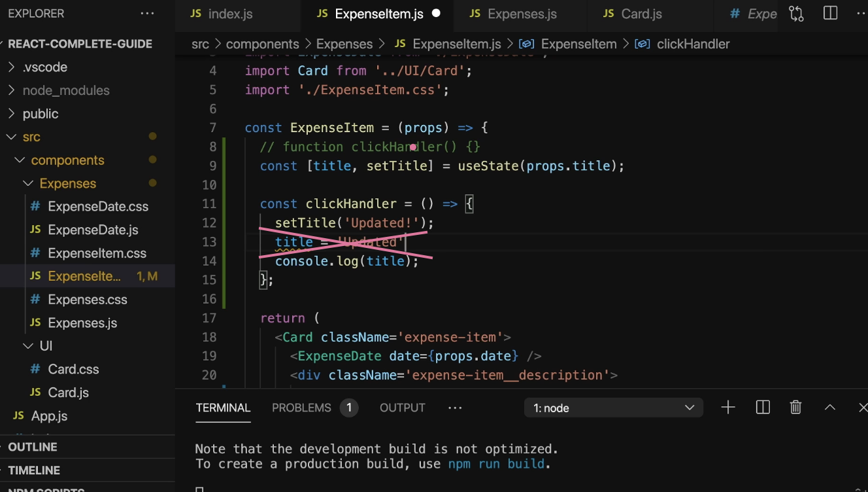Click 'return (' on line 17
Viewport: 868px width, 492px height.
pos(290,318)
